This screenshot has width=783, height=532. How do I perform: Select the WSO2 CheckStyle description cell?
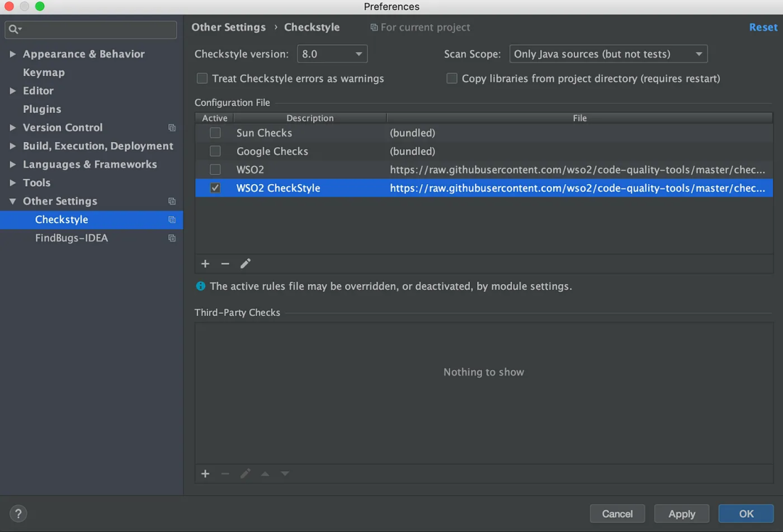click(278, 188)
